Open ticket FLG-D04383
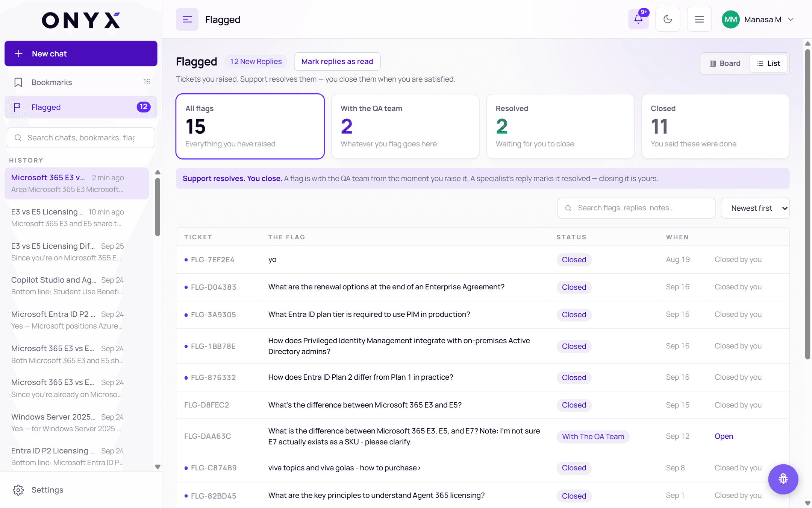The height and width of the screenshot is (508, 812). click(x=483, y=287)
